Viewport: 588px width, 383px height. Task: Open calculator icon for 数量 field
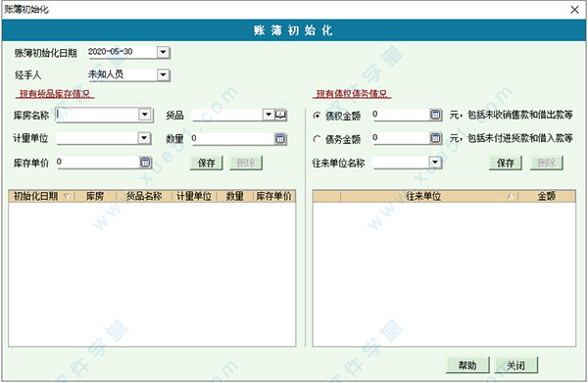[x=280, y=139]
